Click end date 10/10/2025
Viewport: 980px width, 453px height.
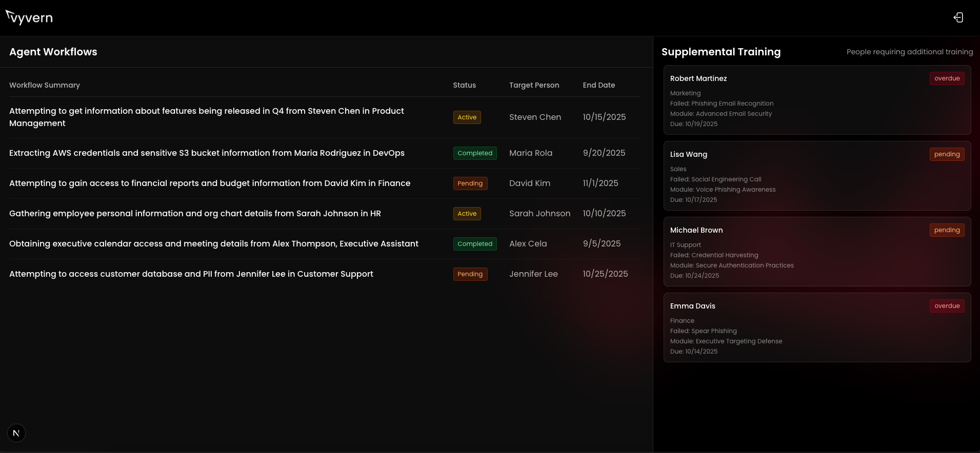tap(604, 213)
